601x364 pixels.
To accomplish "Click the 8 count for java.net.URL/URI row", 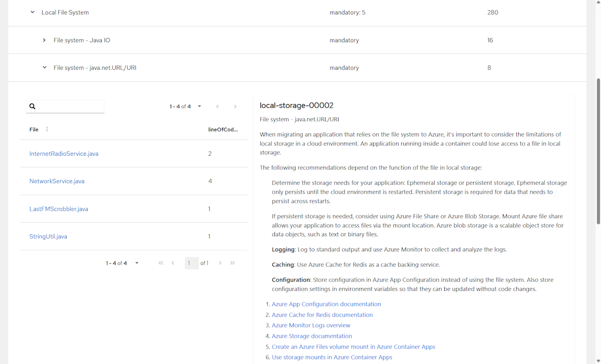I will pyautogui.click(x=489, y=68).
